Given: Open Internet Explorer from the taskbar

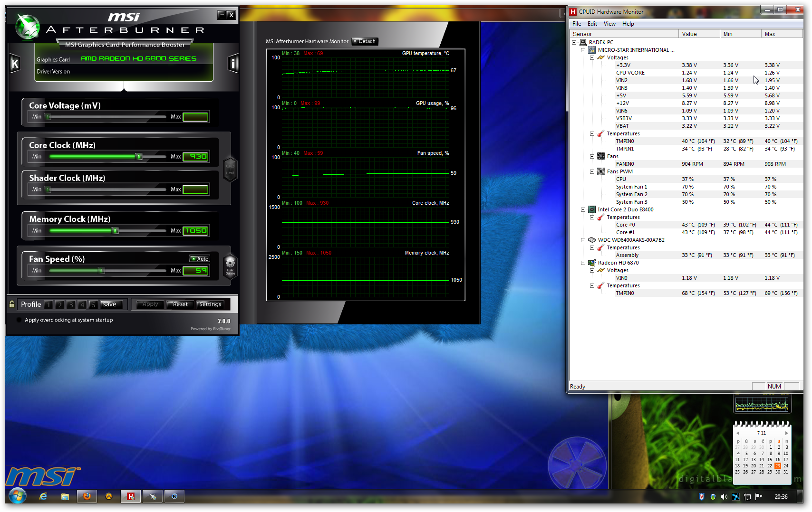Looking at the screenshot, I should click(43, 496).
